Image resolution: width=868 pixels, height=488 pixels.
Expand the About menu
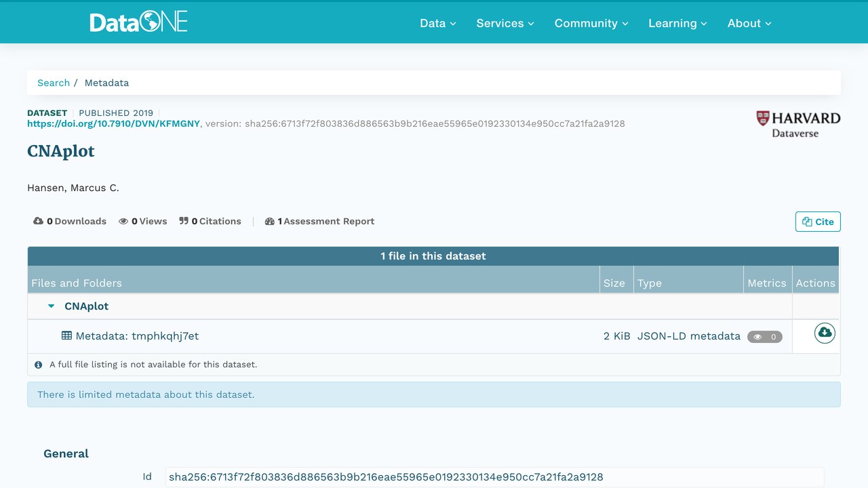coord(749,23)
